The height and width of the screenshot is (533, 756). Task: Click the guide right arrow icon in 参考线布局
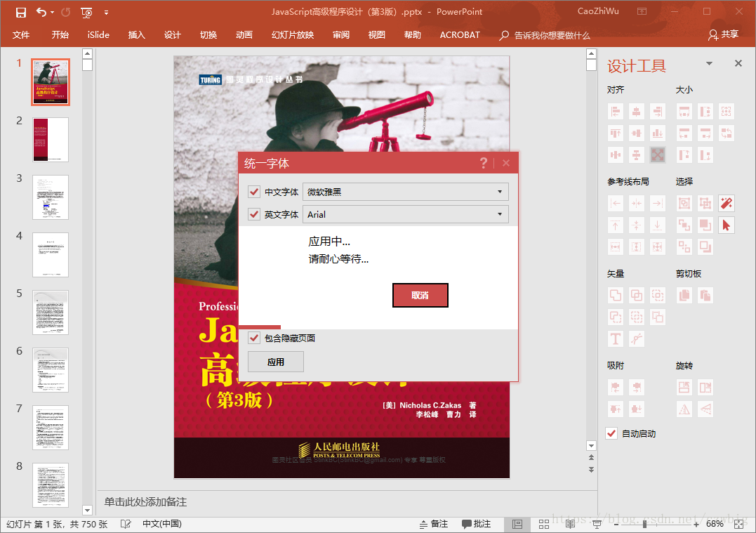[657, 204]
